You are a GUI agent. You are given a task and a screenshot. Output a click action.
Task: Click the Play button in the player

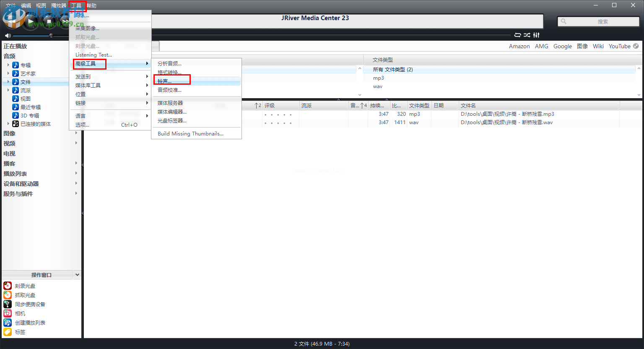(x=31, y=21)
